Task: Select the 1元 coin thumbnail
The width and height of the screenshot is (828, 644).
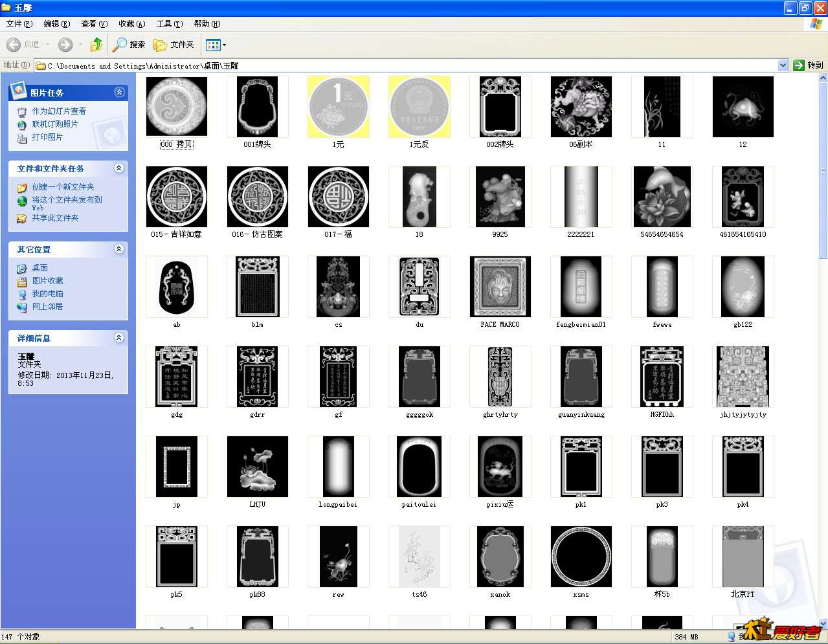Action: tap(339, 107)
